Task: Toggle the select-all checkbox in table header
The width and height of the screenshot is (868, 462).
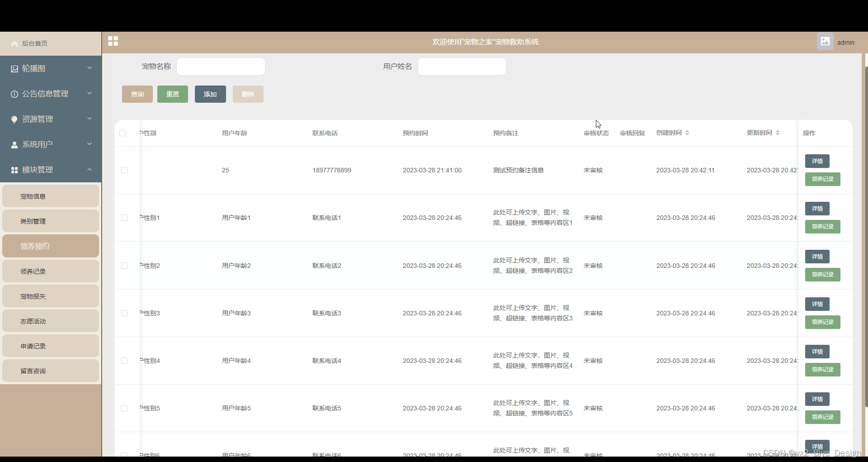Action: 123,133
